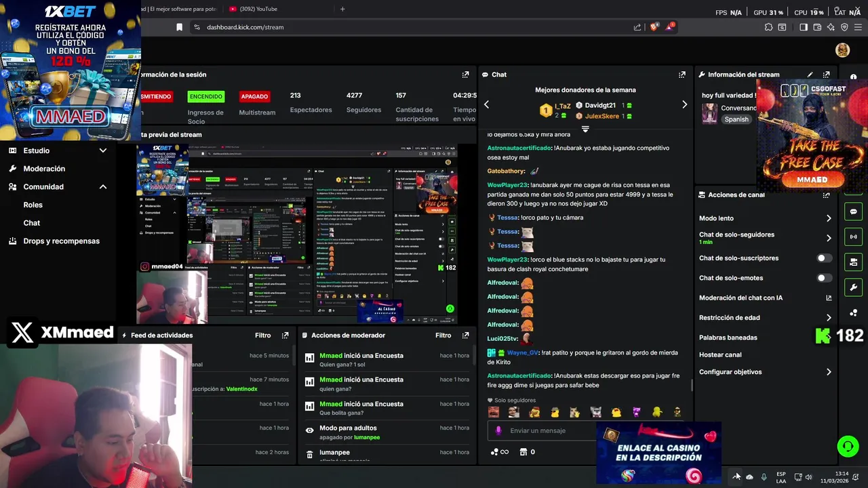The width and height of the screenshot is (868, 488).
Task: Click the channel points dots icon in sidebar
Action: (853, 312)
